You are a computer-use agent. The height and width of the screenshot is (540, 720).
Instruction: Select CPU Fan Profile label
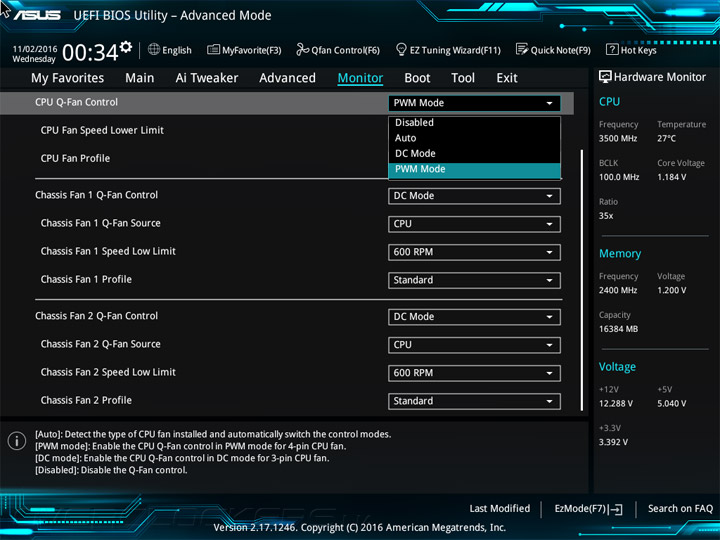[x=75, y=158]
